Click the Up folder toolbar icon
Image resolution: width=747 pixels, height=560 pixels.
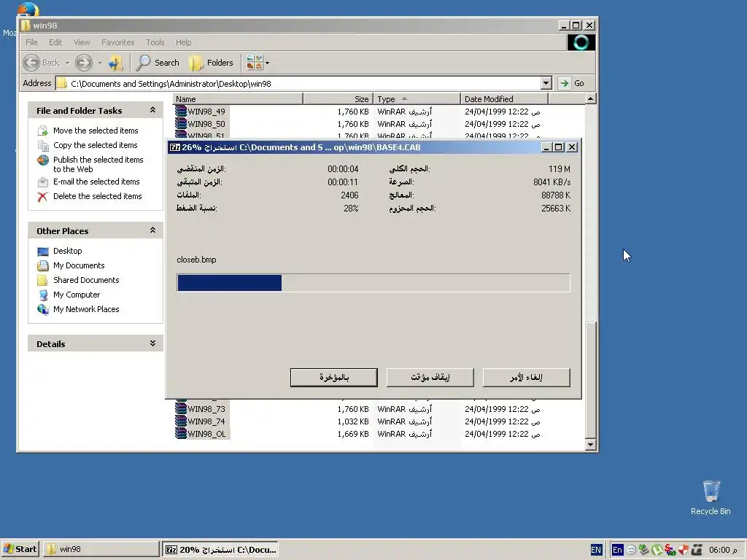pos(116,63)
